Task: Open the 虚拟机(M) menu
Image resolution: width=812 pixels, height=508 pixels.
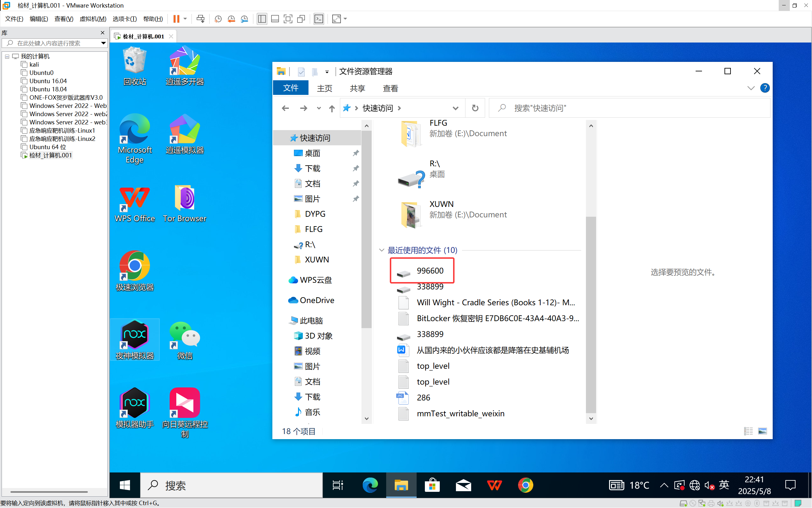Action: pos(93,19)
